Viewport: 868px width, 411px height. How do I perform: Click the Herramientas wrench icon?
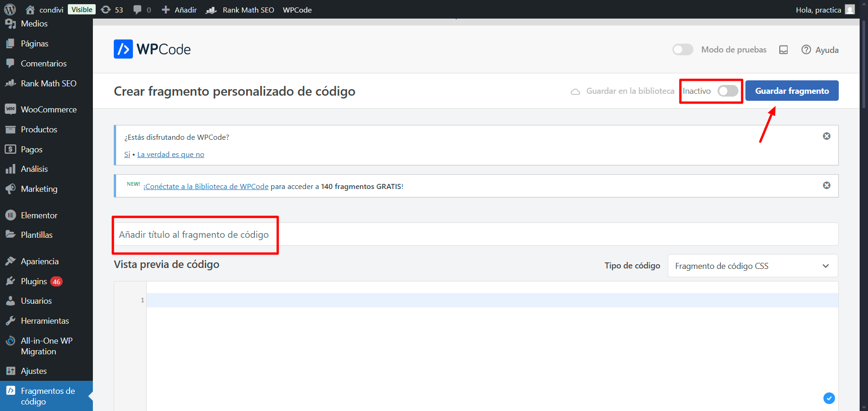pos(10,320)
